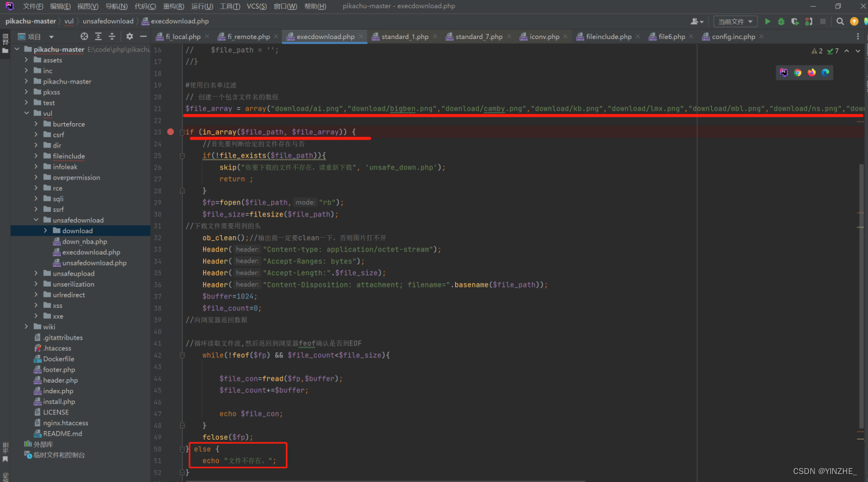Viewport: 868px width, 482px height.
Task: Collapse the unsafedownload folder
Action: (36, 220)
